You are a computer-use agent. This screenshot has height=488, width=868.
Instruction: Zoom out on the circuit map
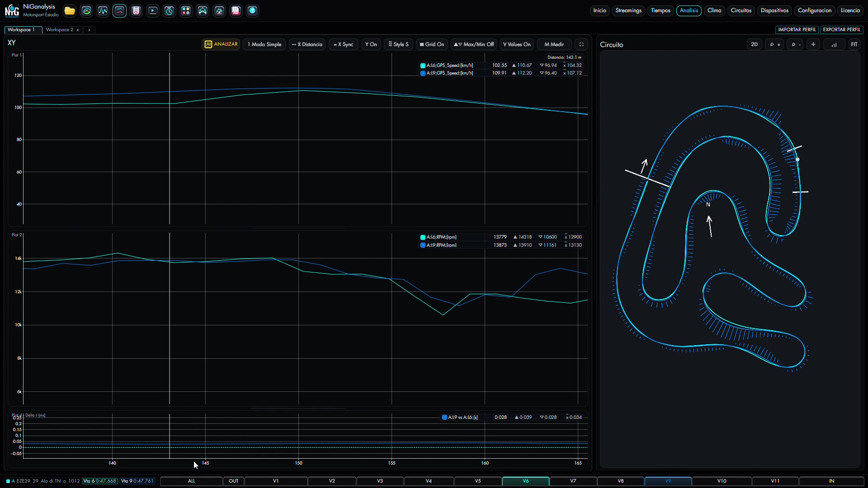click(x=796, y=44)
